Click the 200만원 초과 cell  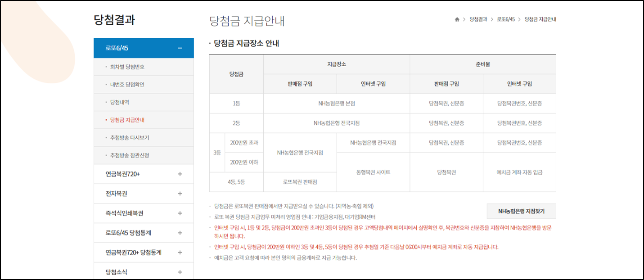coord(244,143)
